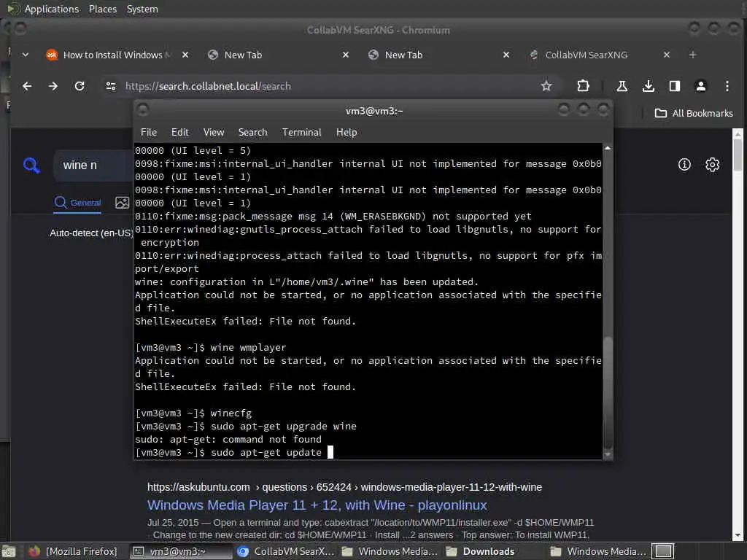Open the Extensions puzzle icon
This screenshot has height=560, width=747.
[583, 86]
